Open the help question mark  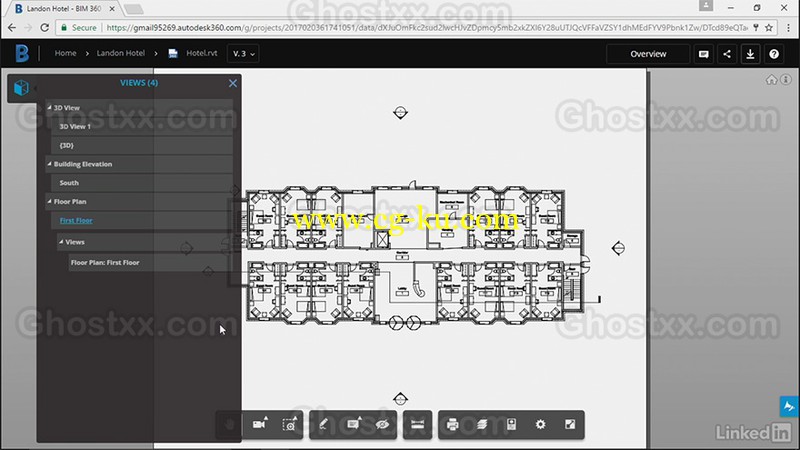pyautogui.click(x=774, y=54)
